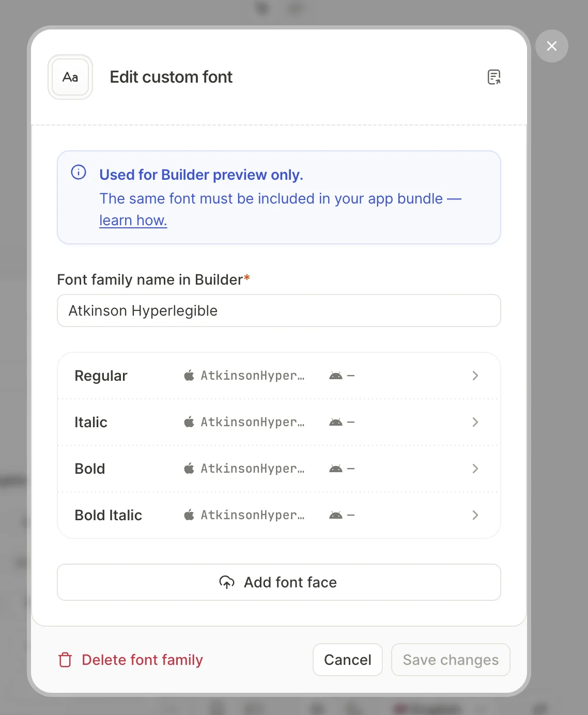Click the Apple icon in Bold row

pos(189,468)
